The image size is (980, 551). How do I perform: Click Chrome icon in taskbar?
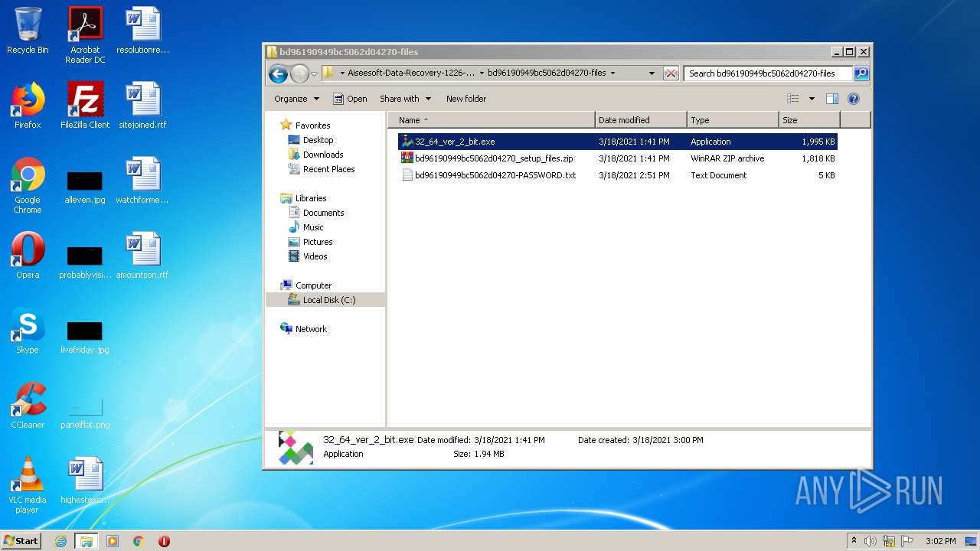[x=139, y=541]
